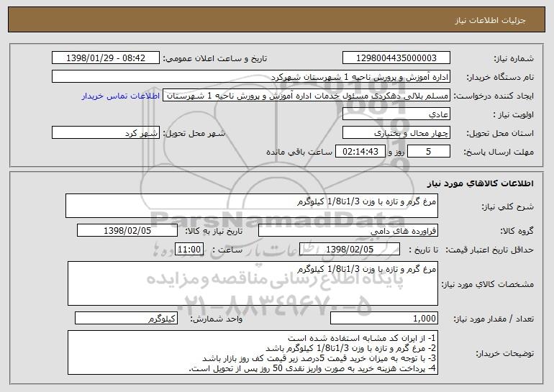
Task: Click the شرح کلی نیاز description box
Action: (252, 206)
